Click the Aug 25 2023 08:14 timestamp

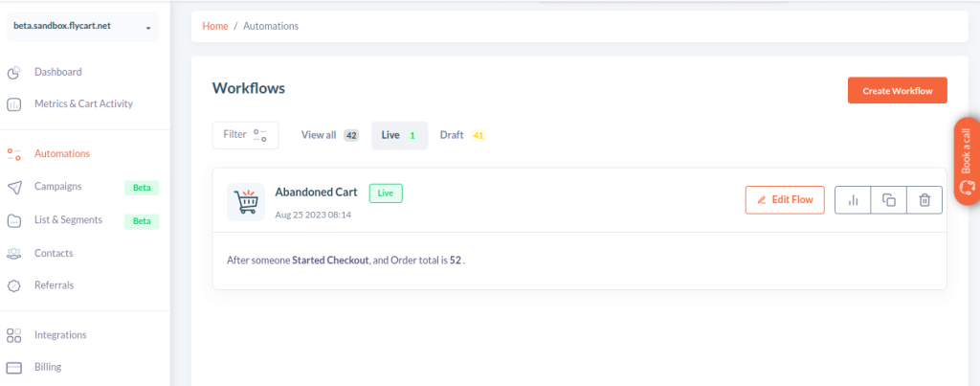point(313,215)
